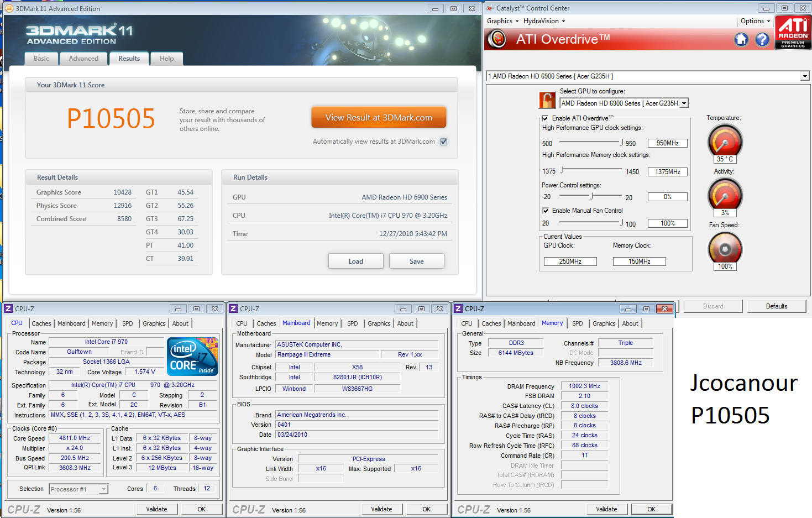Click the 3DMark 11 Advanced Edition logo
This screenshot has height=518, width=812.
(x=79, y=34)
